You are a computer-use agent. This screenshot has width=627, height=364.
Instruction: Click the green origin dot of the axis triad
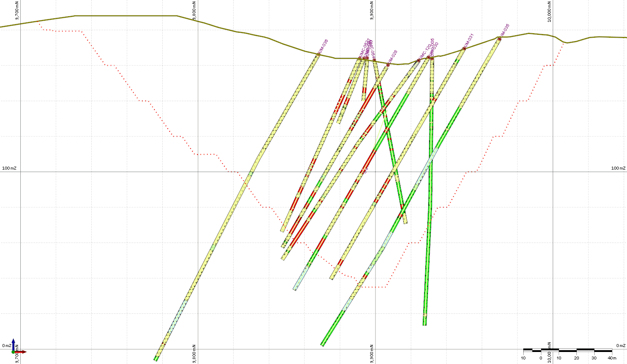13,352
